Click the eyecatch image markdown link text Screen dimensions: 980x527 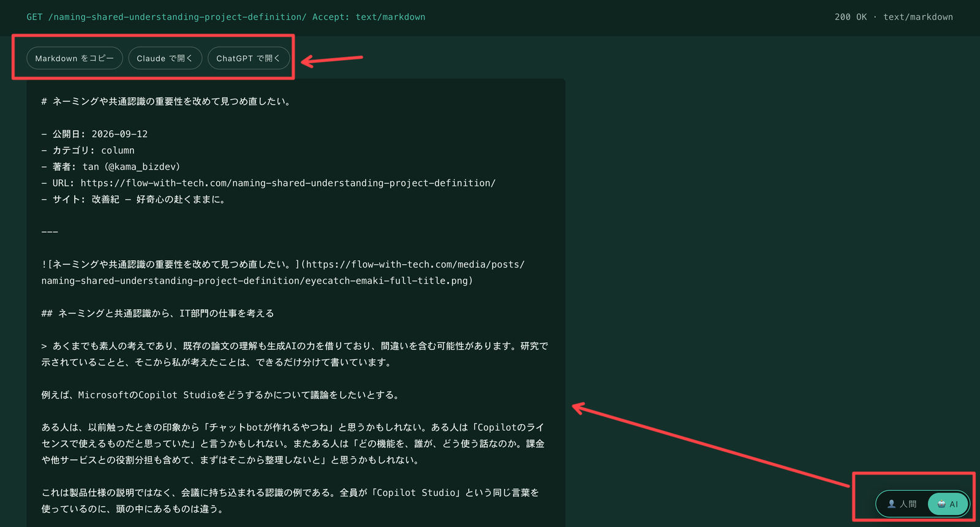click(x=283, y=272)
